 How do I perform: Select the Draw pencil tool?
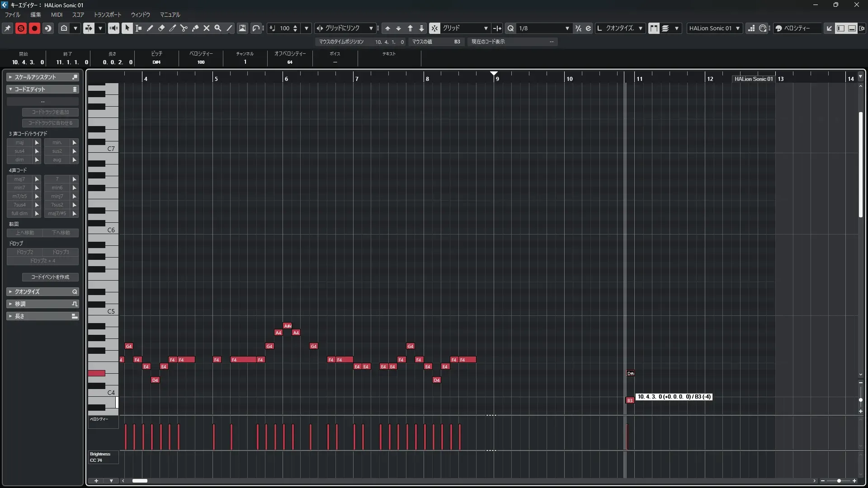coord(150,28)
